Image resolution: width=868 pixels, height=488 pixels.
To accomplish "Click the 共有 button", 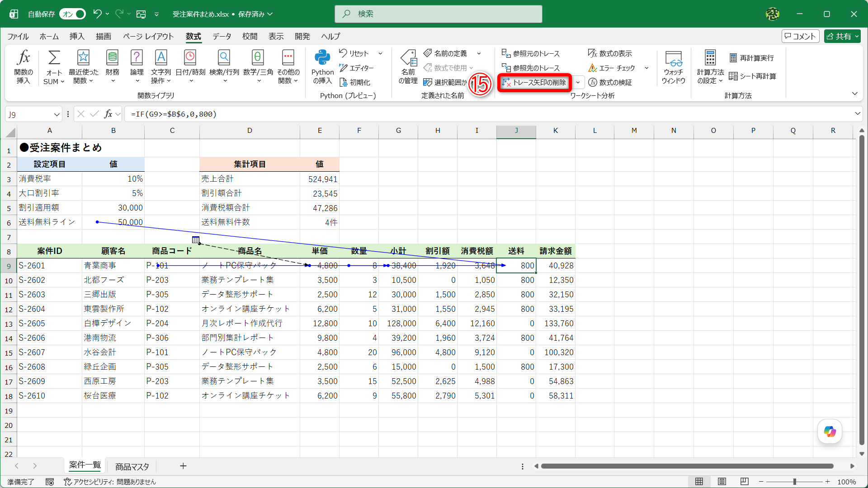I will (843, 37).
